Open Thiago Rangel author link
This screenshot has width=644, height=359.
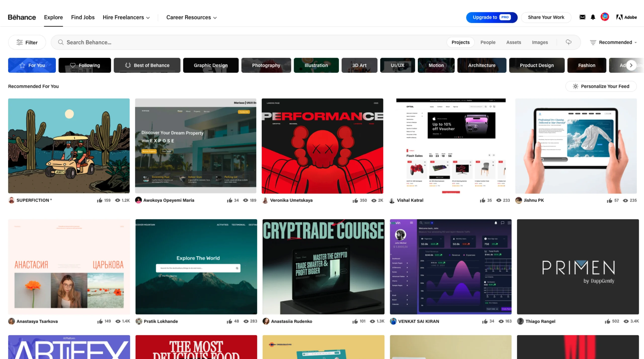540,321
